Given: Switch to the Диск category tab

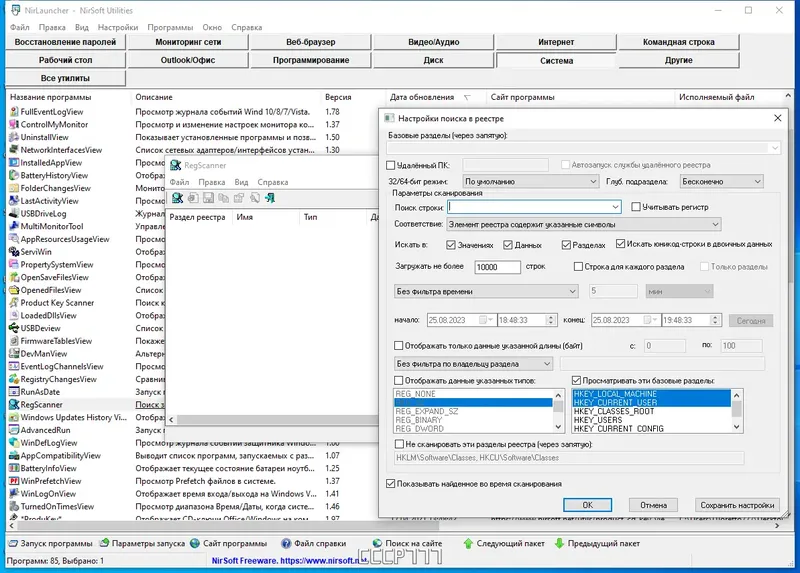Looking at the screenshot, I should click(x=433, y=60).
